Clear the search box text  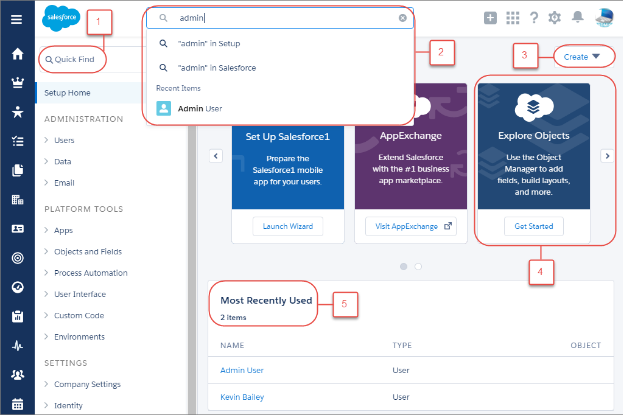pos(402,18)
